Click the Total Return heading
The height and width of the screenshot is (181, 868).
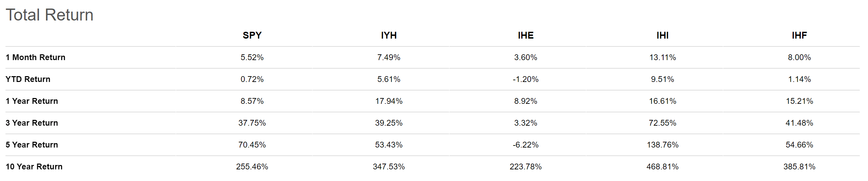tap(49, 15)
